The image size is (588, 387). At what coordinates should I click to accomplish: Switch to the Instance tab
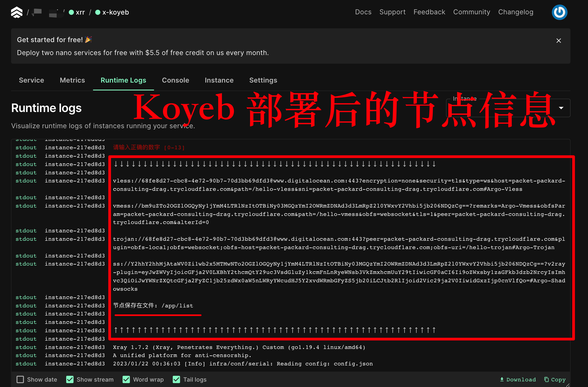click(219, 80)
